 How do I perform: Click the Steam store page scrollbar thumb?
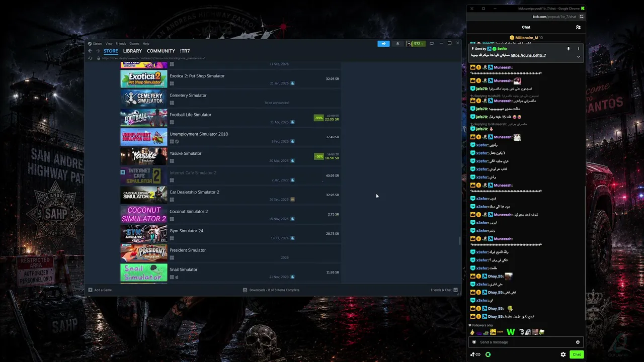click(x=459, y=241)
